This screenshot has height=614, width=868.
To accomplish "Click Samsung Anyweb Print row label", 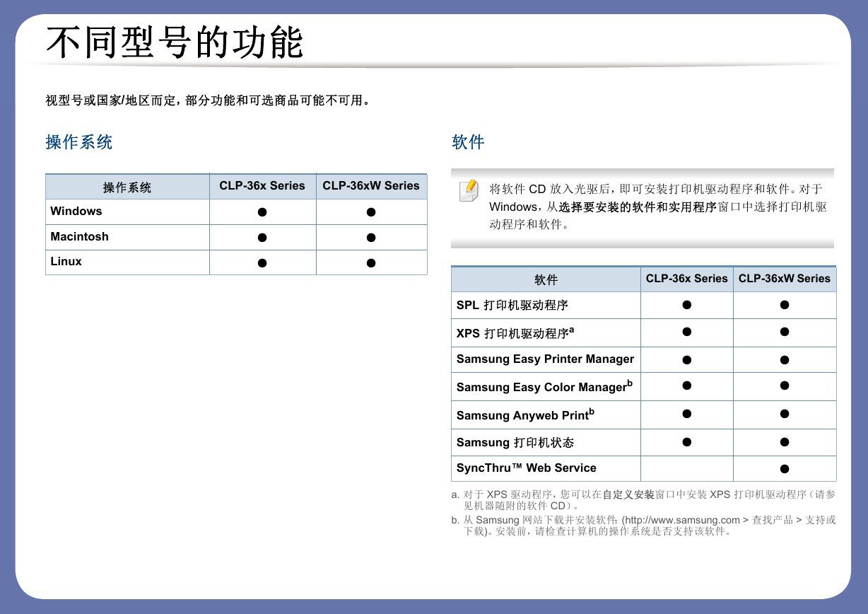I will pyautogui.click(x=525, y=415).
